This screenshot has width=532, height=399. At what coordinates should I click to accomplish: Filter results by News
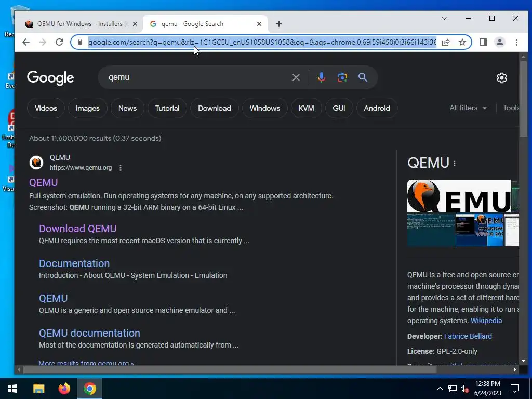click(128, 108)
